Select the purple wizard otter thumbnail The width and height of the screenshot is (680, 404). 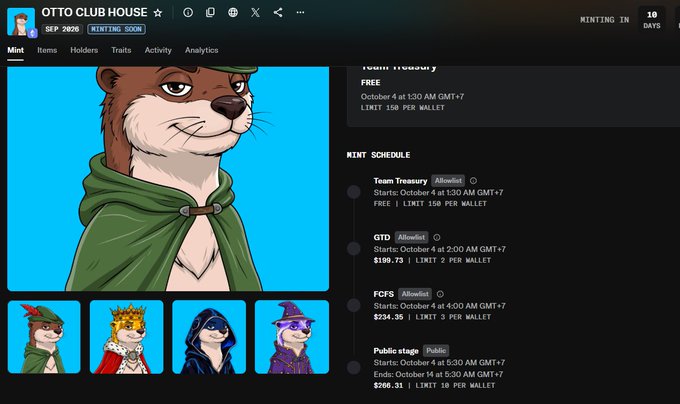point(292,337)
